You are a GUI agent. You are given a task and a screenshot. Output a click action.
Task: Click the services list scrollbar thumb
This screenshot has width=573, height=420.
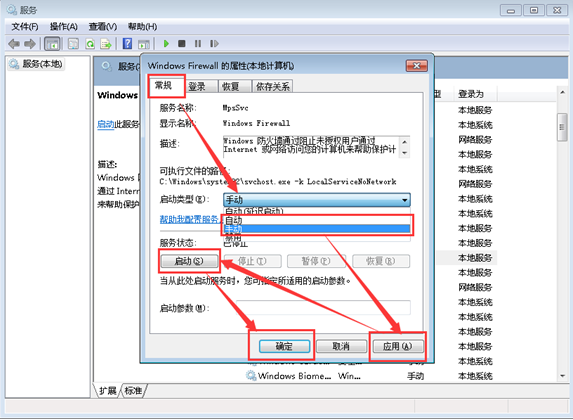click(x=562, y=127)
